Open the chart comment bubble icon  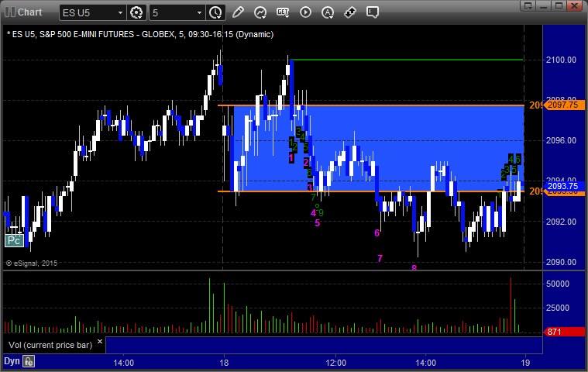tap(373, 12)
